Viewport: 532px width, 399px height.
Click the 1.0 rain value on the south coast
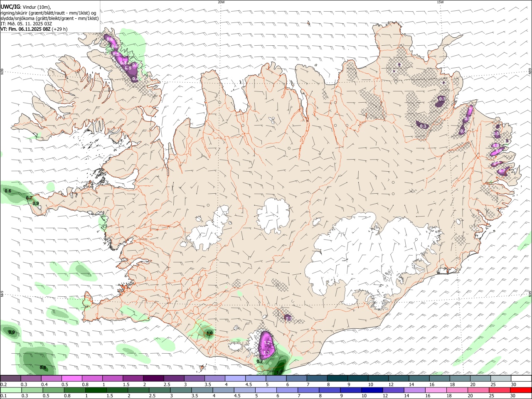pos(209,333)
